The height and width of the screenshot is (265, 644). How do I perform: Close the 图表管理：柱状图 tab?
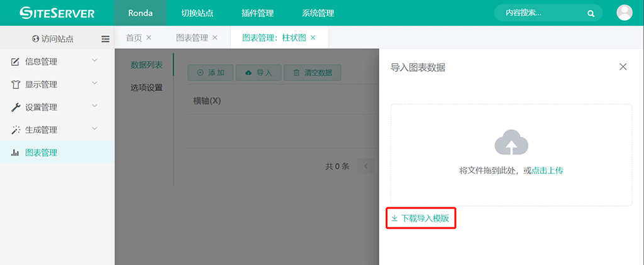[x=313, y=38]
